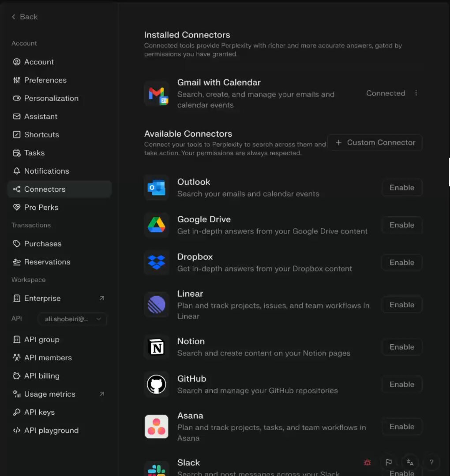Open the API playground
Image resolution: width=450 pixels, height=476 pixels.
pos(60,431)
